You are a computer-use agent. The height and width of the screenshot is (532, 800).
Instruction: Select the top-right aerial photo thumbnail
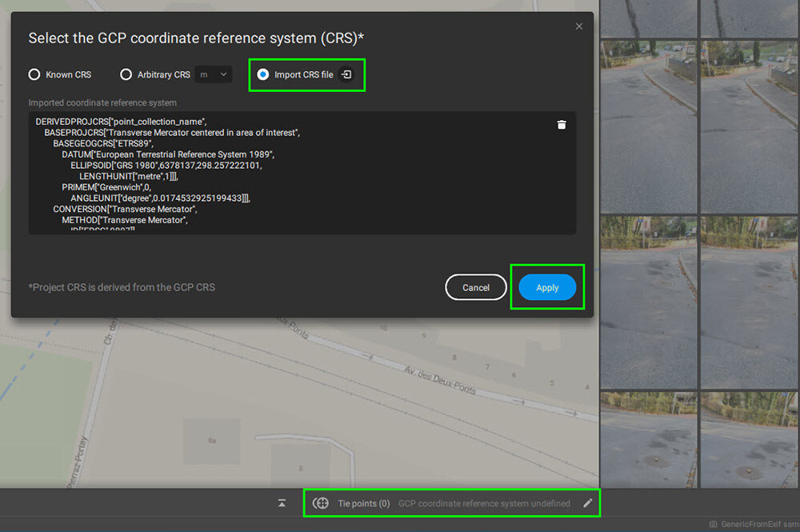click(749, 18)
